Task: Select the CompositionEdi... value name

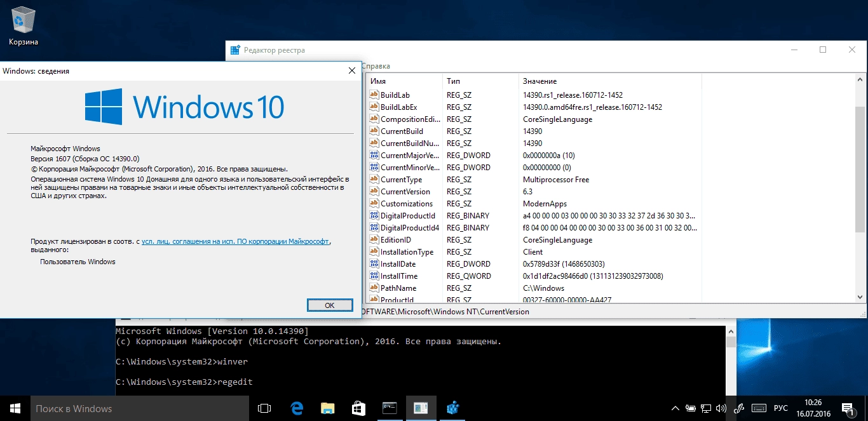Action: coord(410,119)
